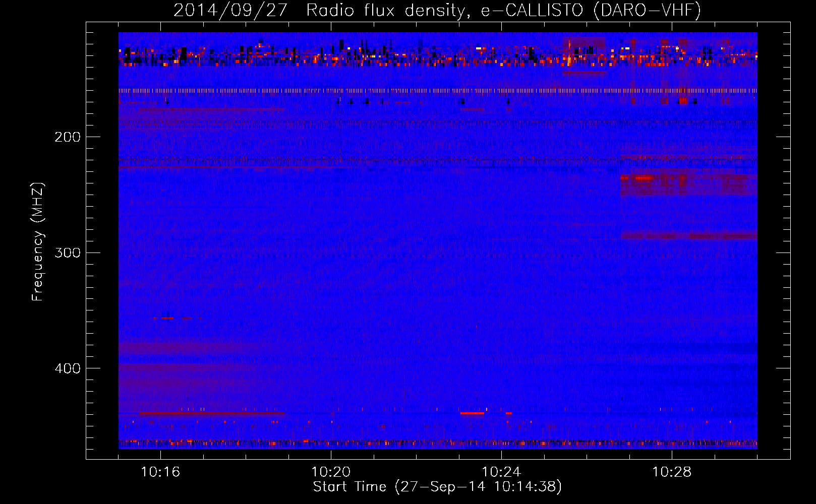The width and height of the screenshot is (816, 504).
Task: Click the 10:28 time tick label
Action: [672, 472]
